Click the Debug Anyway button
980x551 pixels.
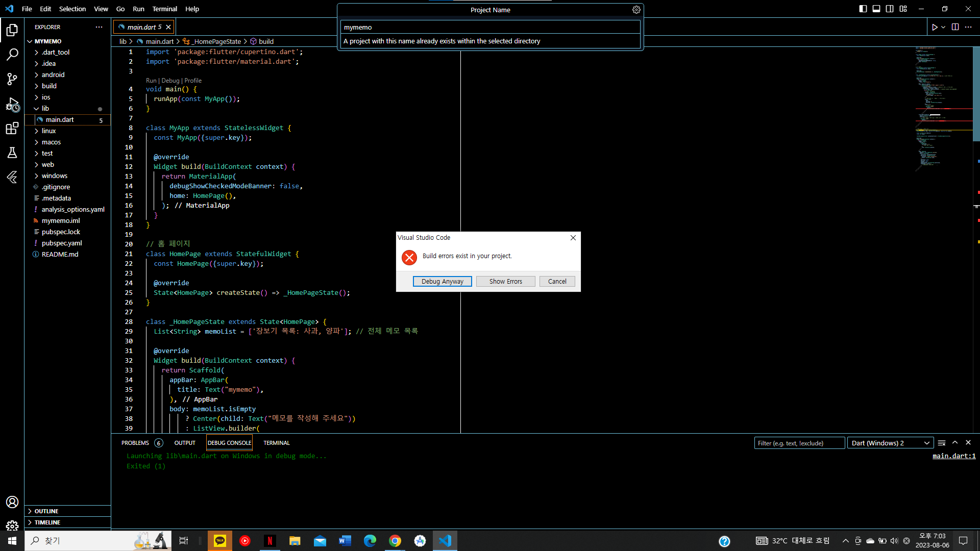pyautogui.click(x=443, y=282)
